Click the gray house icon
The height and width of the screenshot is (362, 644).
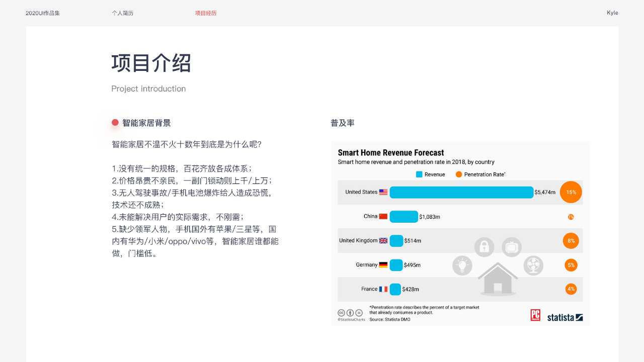pyautogui.click(x=498, y=279)
